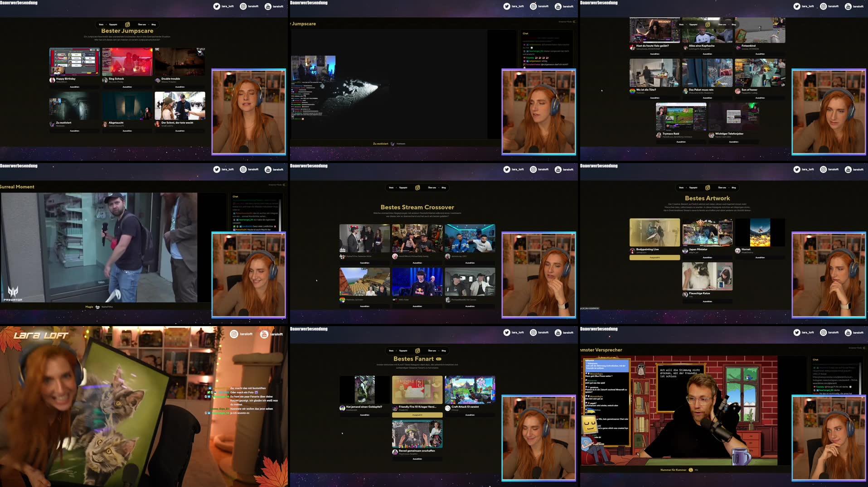Viewport: 868px width, 487px height.
Task: Click the Flauschige Katze nominee thumbnail
Action: pyautogui.click(x=707, y=278)
